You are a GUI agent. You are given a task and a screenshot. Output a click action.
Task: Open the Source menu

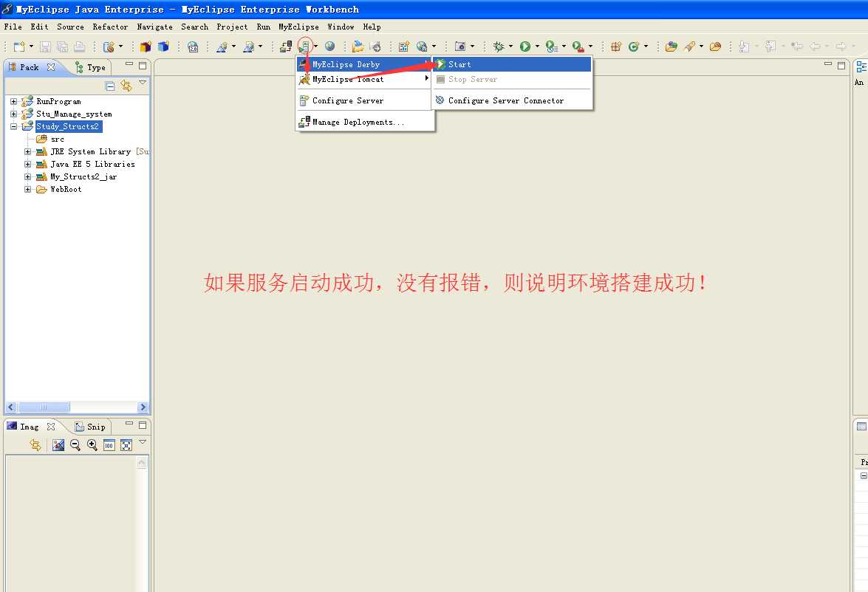click(x=70, y=27)
